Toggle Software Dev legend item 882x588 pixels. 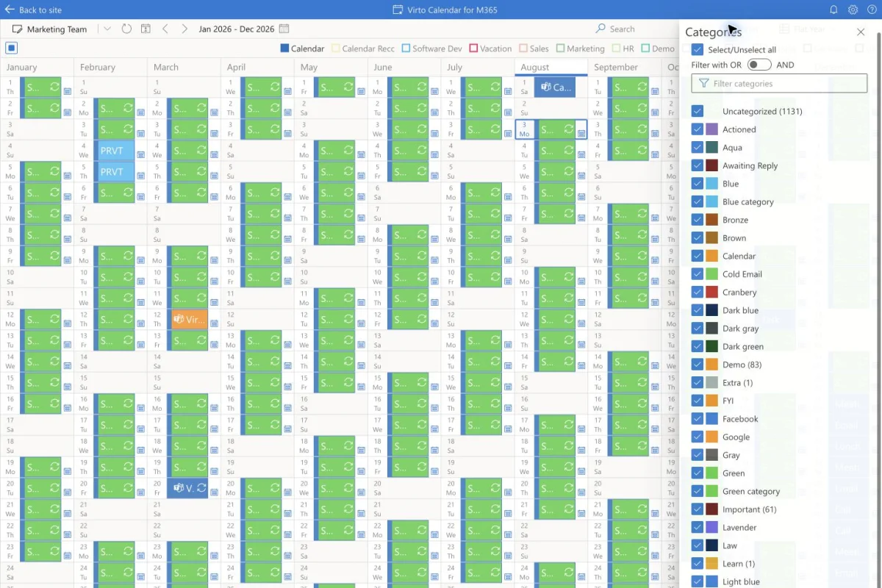tap(432, 49)
